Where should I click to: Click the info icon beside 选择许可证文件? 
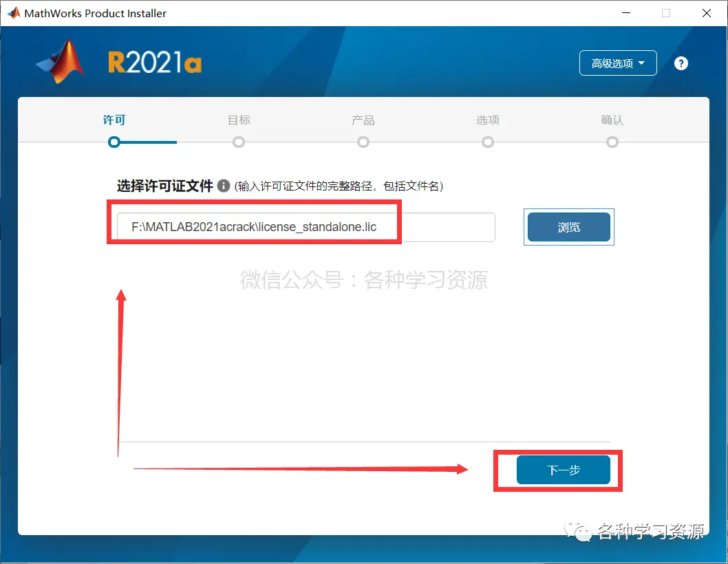click(x=224, y=186)
